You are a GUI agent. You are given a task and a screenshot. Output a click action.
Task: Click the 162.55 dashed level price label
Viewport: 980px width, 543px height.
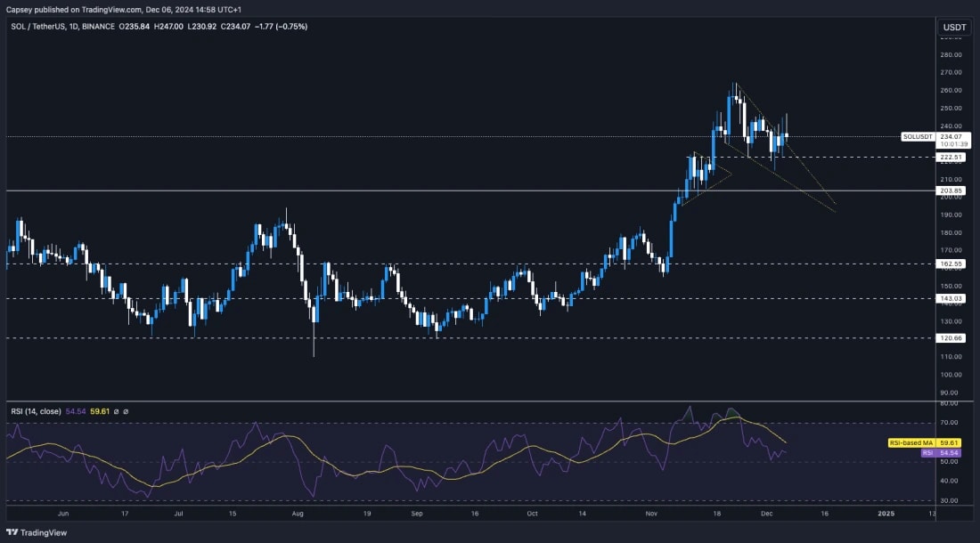[951, 263]
